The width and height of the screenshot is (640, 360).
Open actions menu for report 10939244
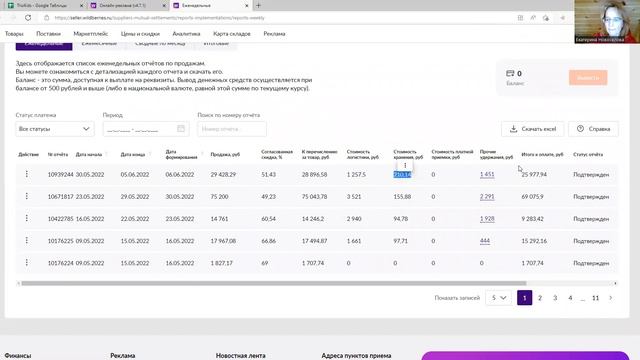pyautogui.click(x=27, y=174)
